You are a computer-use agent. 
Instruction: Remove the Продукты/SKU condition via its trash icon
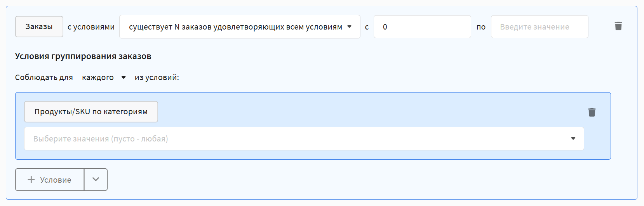point(592,112)
